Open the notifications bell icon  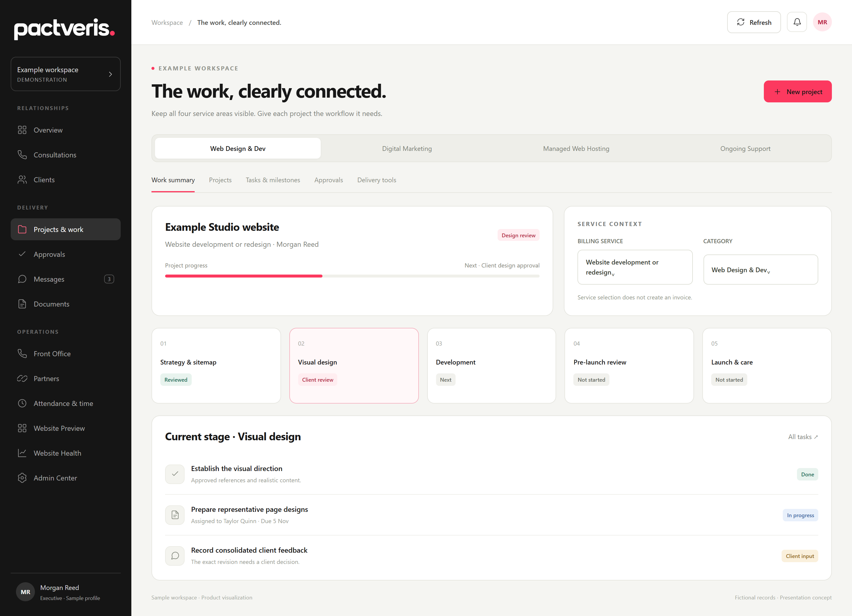click(x=797, y=22)
